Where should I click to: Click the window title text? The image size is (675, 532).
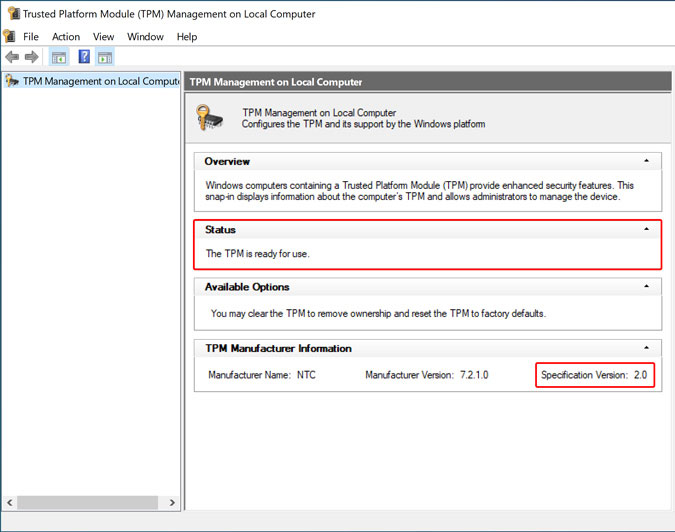(x=169, y=14)
